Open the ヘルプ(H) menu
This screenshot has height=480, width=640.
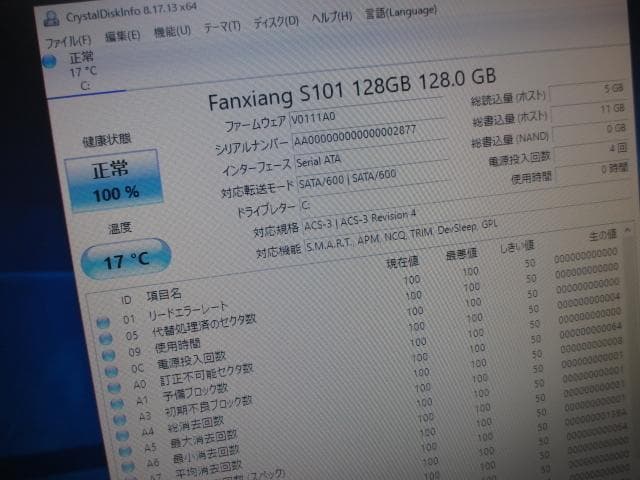tap(331, 18)
